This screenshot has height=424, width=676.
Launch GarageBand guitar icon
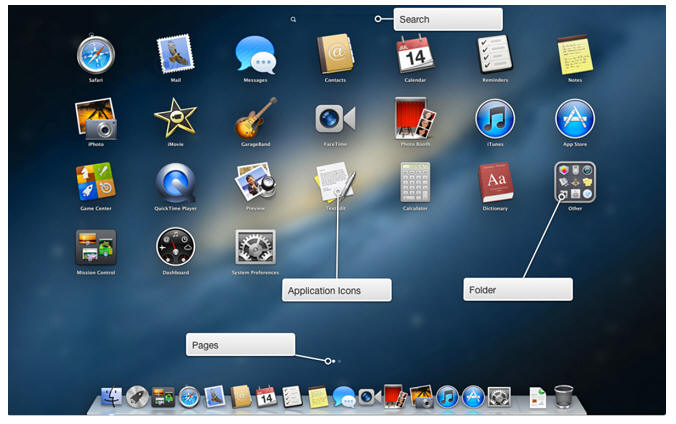pos(255,118)
